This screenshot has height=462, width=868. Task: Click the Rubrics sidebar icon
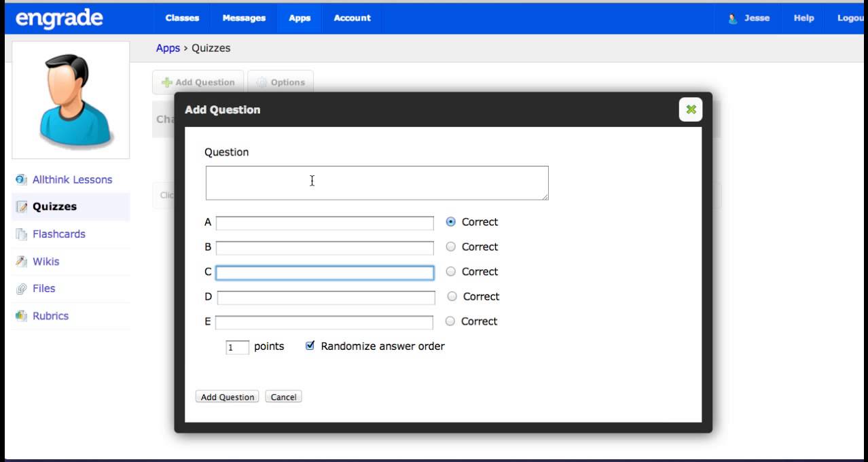point(21,316)
